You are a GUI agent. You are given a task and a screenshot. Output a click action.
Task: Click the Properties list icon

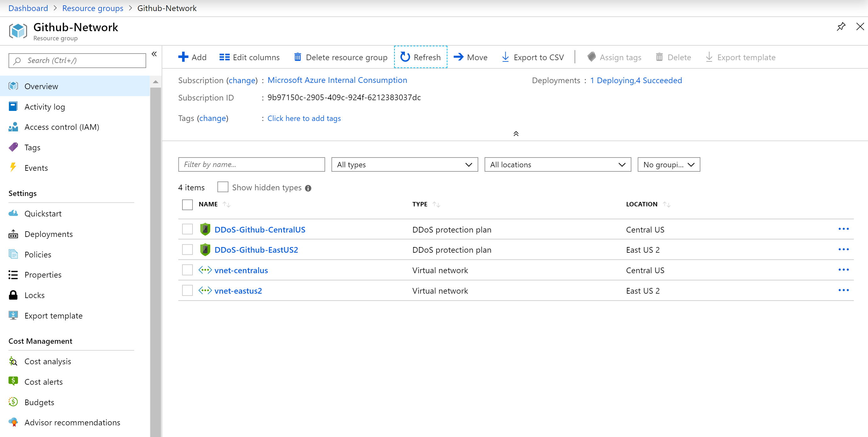click(x=13, y=275)
